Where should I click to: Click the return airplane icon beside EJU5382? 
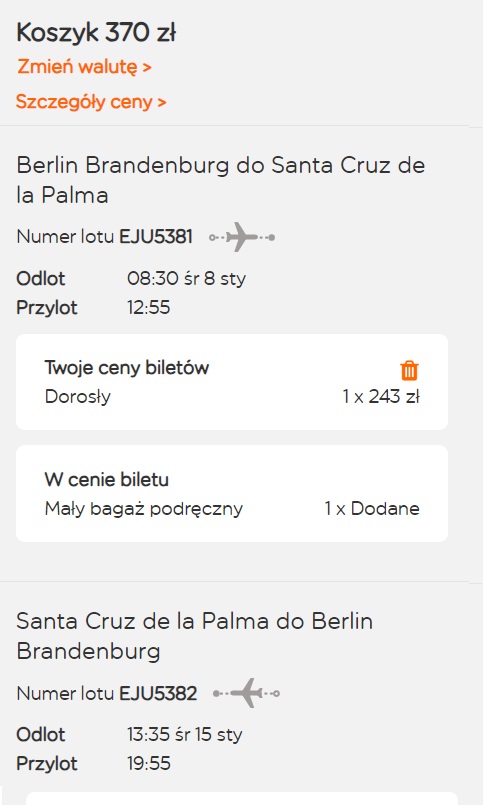246,693
